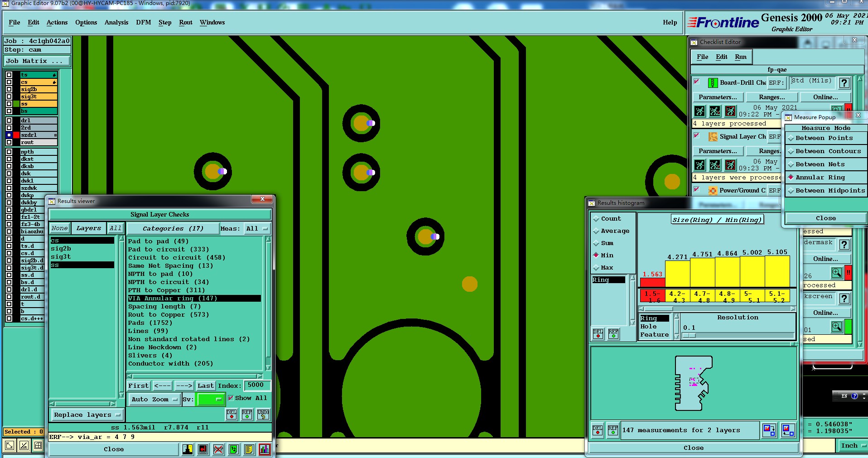
Task: Select the Between Nets measure mode
Action: pos(825,164)
